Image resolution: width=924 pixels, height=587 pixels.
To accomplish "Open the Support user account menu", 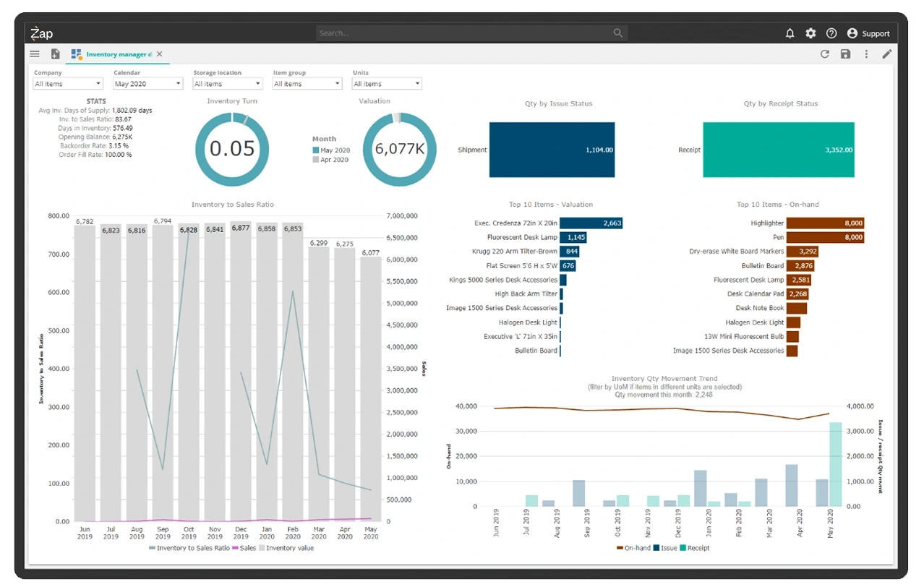I will [x=868, y=33].
